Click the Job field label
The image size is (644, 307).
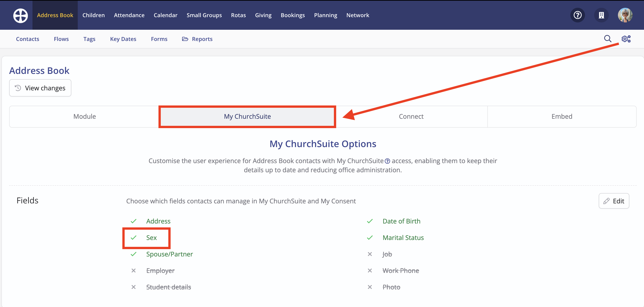tap(387, 254)
